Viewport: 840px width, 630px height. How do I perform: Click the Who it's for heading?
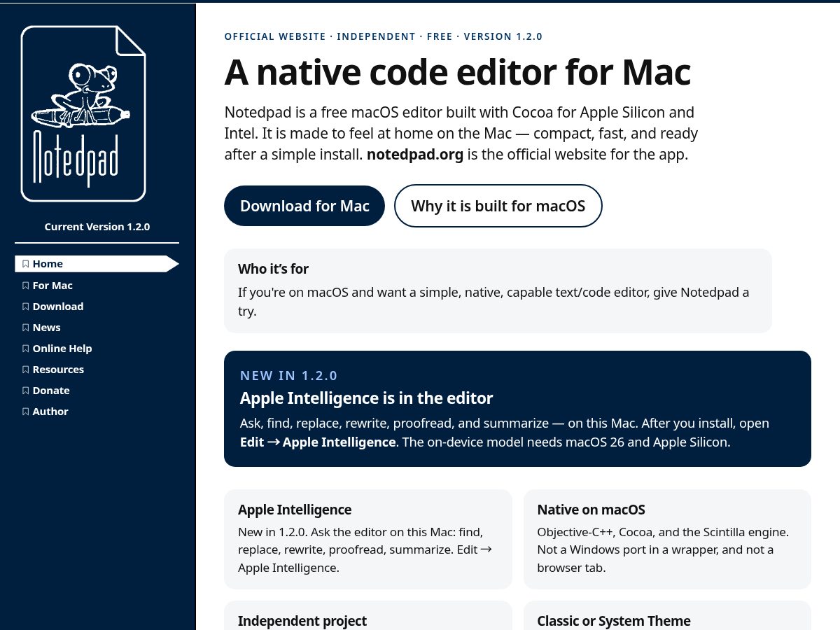pyautogui.click(x=273, y=269)
